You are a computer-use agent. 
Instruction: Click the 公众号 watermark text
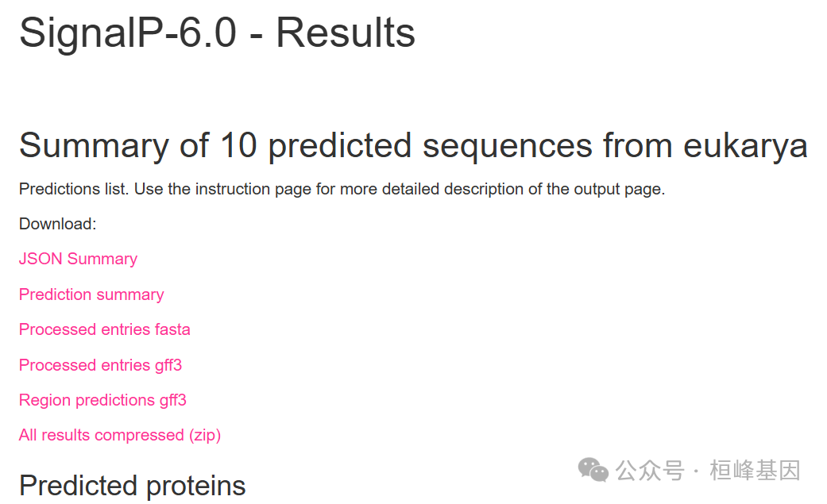click(650, 471)
